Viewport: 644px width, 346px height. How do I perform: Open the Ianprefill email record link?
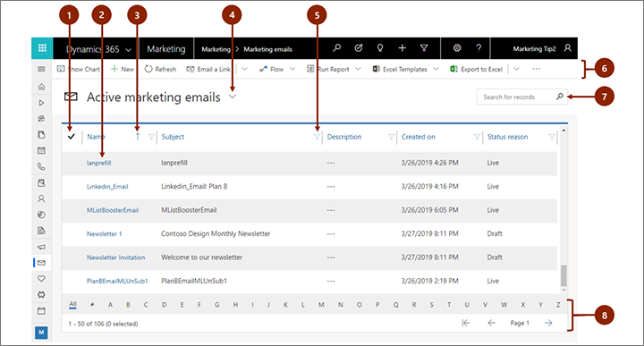click(x=98, y=163)
